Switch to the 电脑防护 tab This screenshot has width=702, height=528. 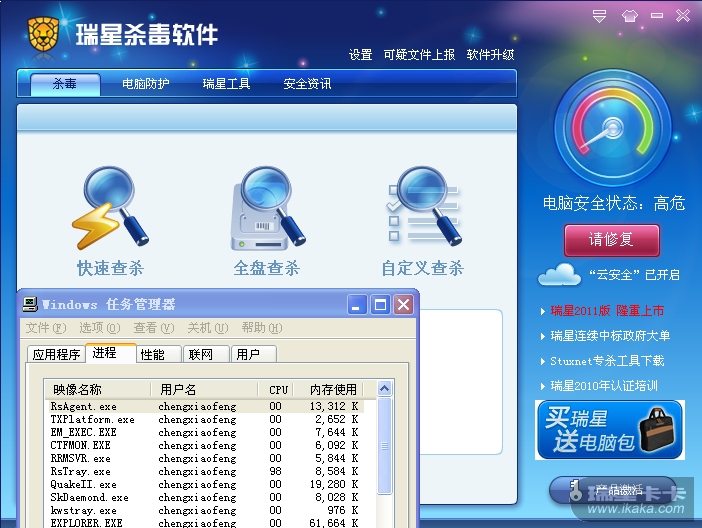tap(146, 84)
